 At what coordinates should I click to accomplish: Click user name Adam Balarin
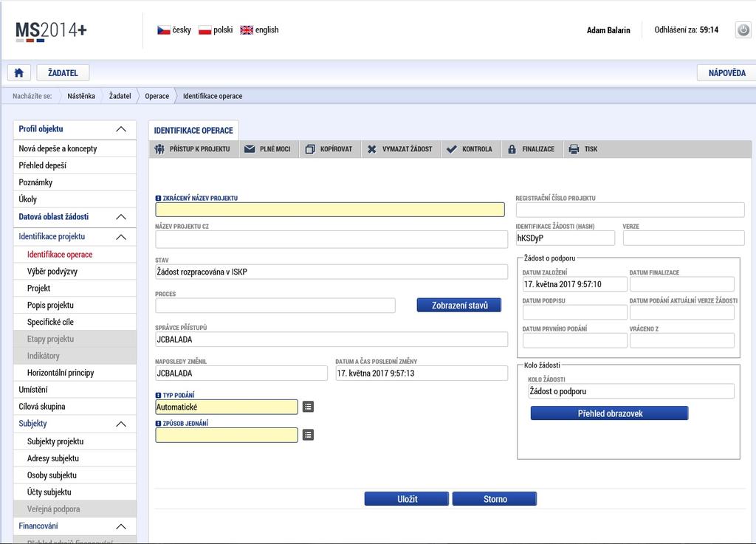tap(608, 30)
